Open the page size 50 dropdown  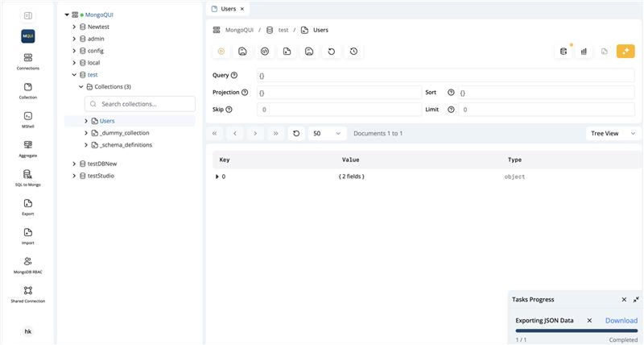coord(327,133)
